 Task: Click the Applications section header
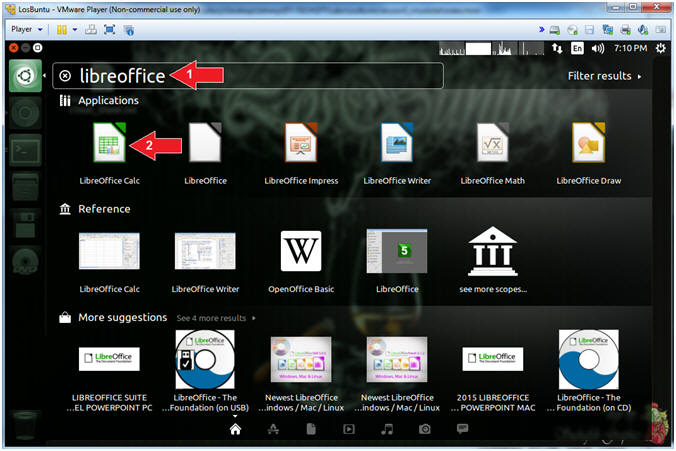coord(99,100)
